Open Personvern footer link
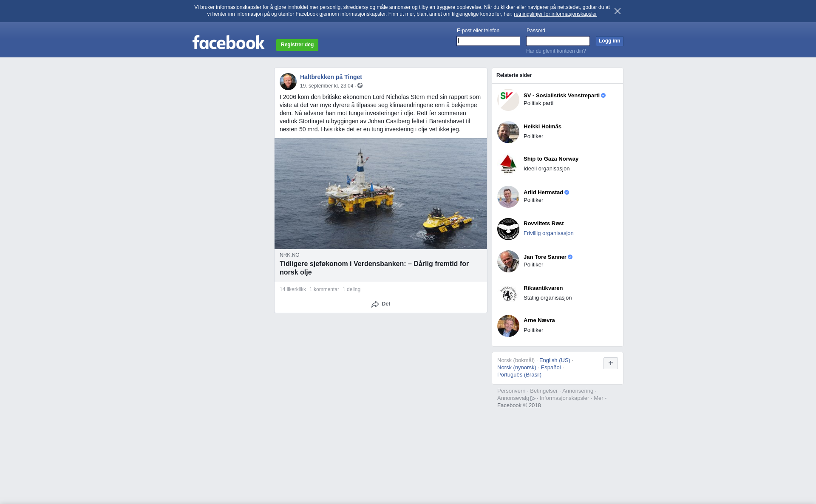816x504 pixels. tap(511, 391)
